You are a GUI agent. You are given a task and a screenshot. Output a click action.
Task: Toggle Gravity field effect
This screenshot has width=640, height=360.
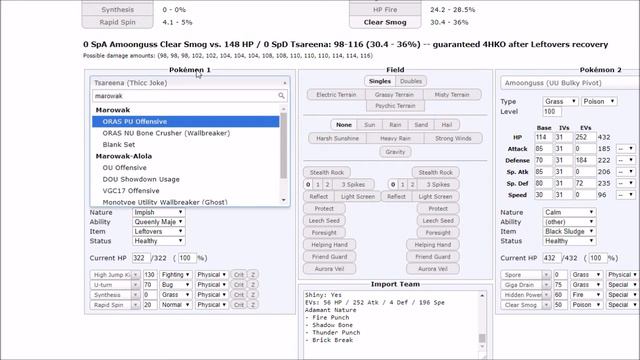pyautogui.click(x=395, y=152)
